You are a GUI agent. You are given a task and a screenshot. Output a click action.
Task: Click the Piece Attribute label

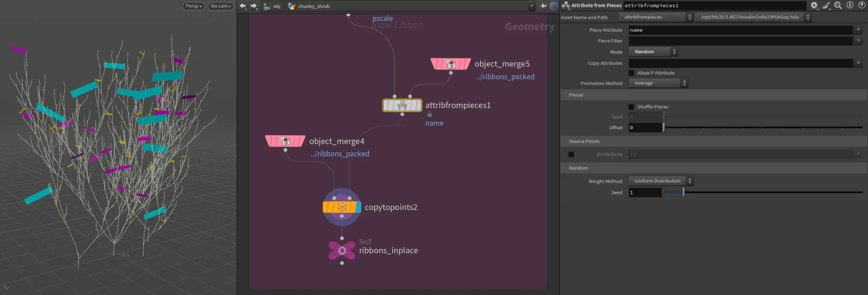coord(606,30)
